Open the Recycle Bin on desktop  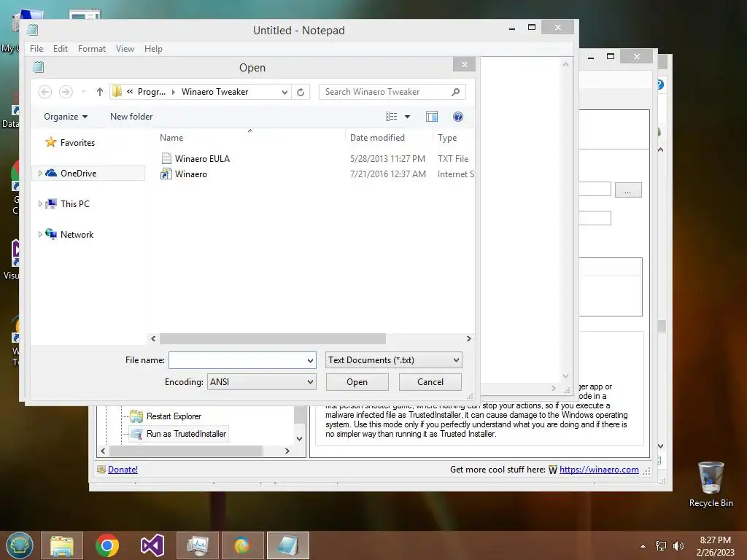tap(711, 484)
